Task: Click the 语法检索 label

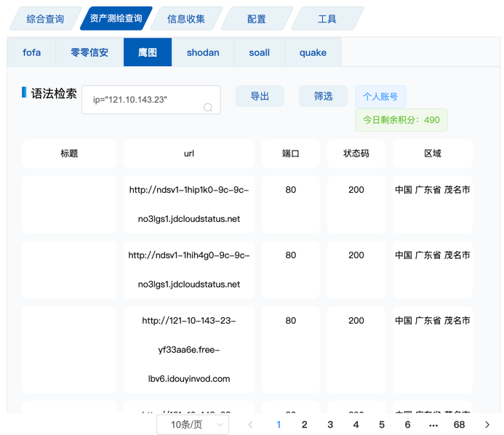Action: tap(54, 94)
